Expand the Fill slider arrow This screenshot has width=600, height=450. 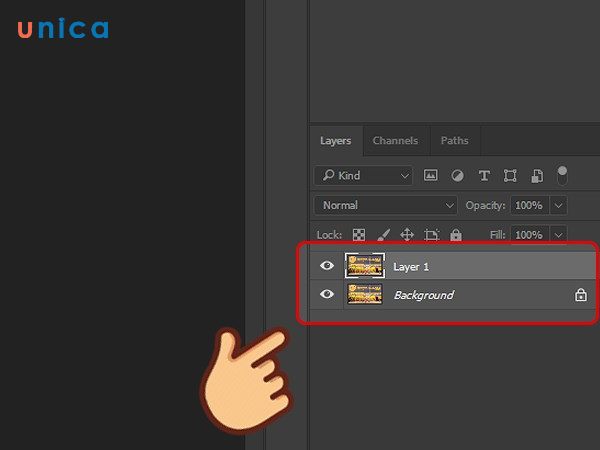coord(558,235)
